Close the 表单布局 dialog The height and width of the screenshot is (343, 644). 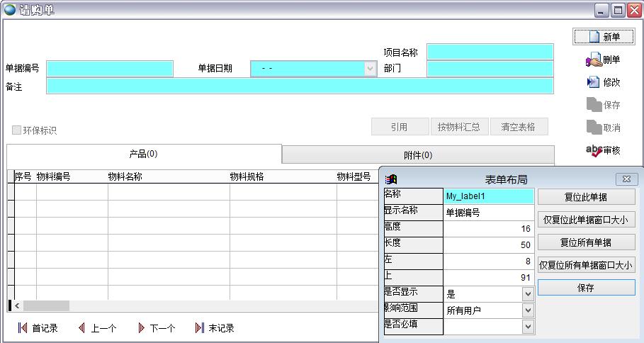(x=626, y=180)
